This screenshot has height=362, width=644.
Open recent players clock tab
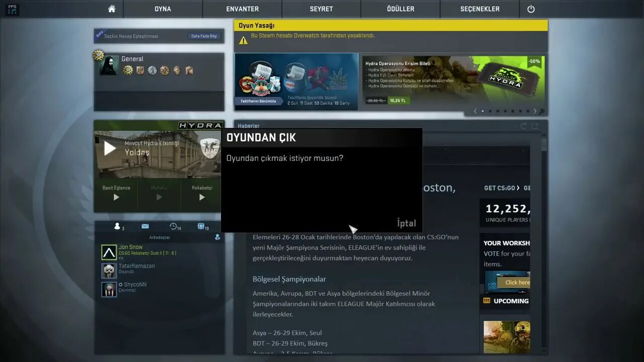(175, 227)
